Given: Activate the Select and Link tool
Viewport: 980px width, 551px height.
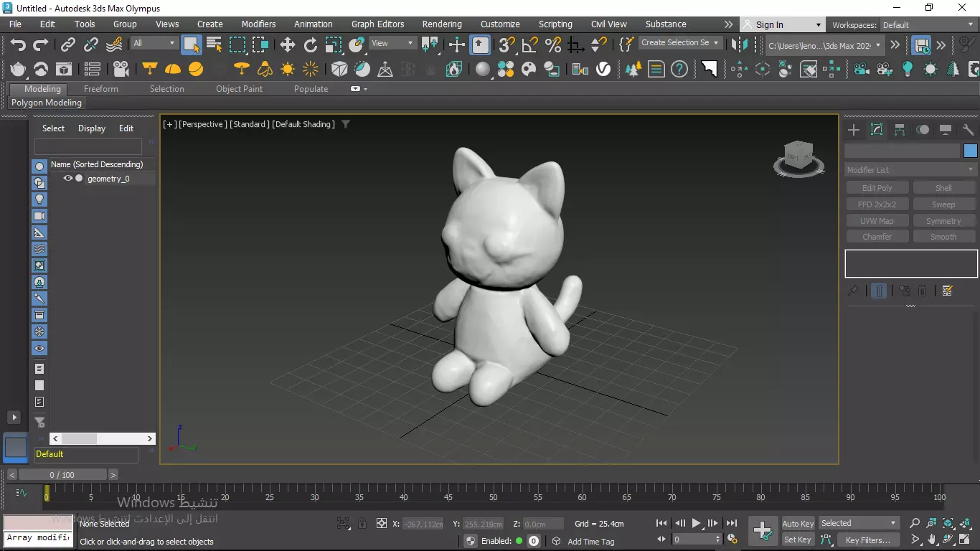Looking at the screenshot, I should pyautogui.click(x=67, y=44).
